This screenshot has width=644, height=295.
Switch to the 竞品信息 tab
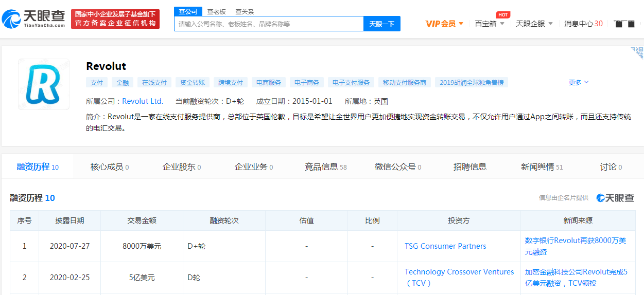click(326, 167)
